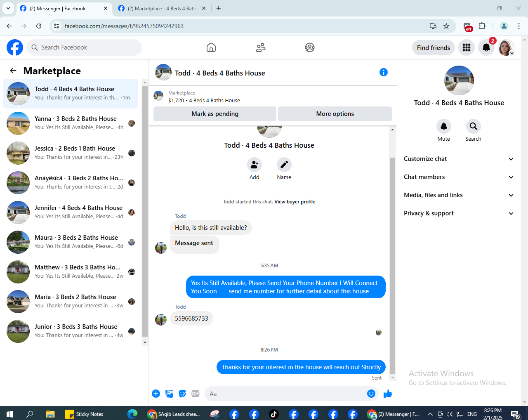Choose a sticker in the composer
528x420 pixels.
[182, 394]
